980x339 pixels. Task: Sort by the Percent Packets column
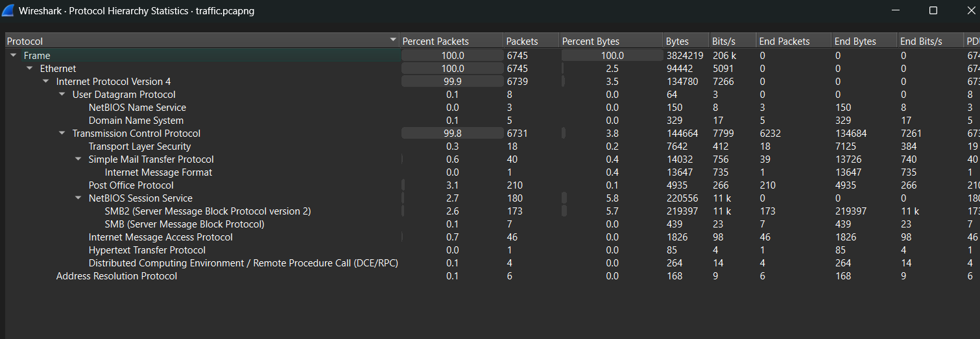point(435,41)
